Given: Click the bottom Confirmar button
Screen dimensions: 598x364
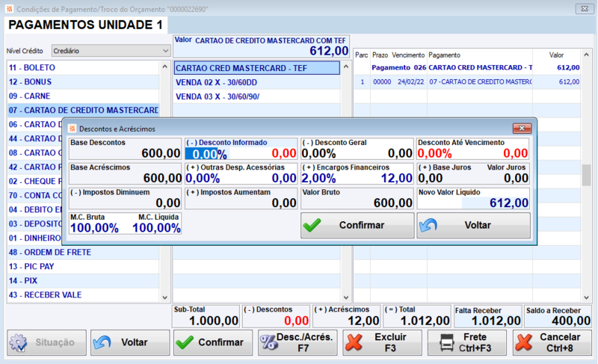Looking at the screenshot, I should click(213, 342).
